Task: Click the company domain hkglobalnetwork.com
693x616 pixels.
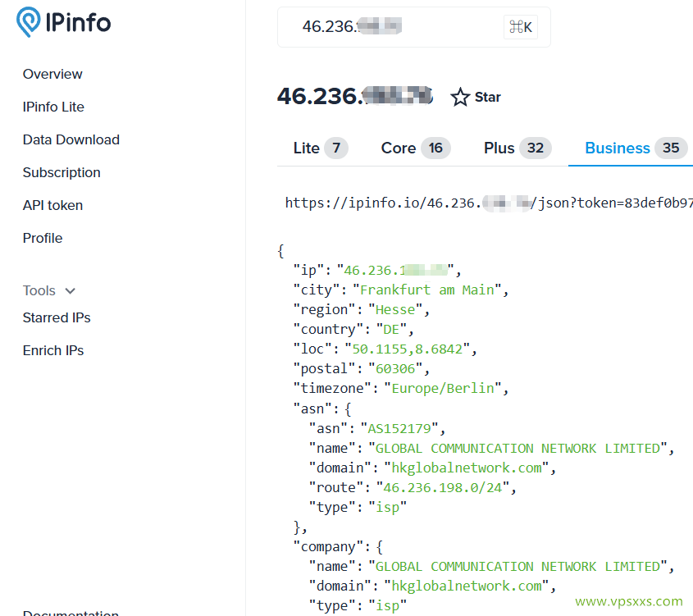Action: pyautogui.click(x=467, y=586)
